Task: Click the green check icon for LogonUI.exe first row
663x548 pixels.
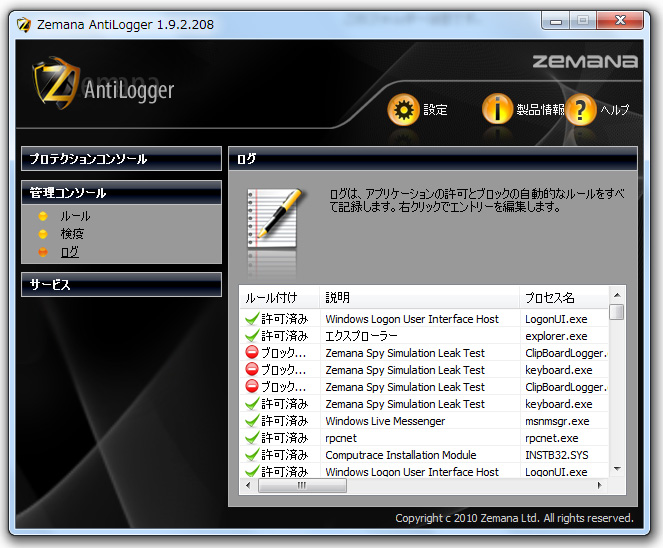Action: point(252,319)
